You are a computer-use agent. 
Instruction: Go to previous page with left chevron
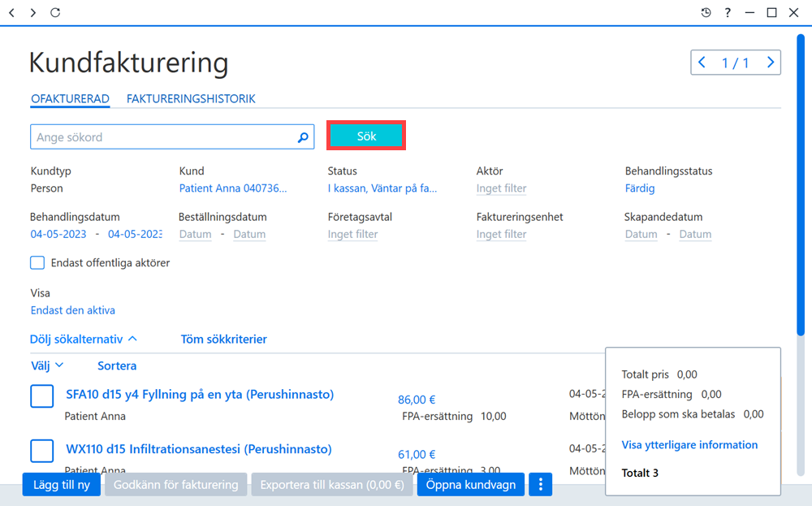click(x=702, y=63)
